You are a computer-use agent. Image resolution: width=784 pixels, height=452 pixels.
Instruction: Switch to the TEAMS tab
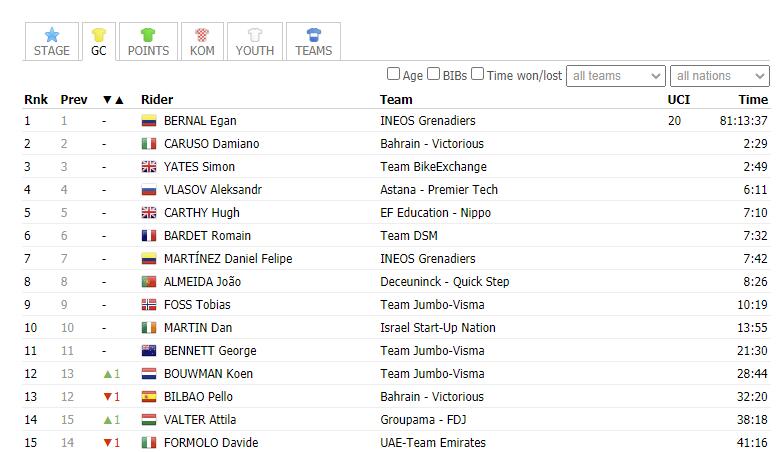click(x=314, y=42)
